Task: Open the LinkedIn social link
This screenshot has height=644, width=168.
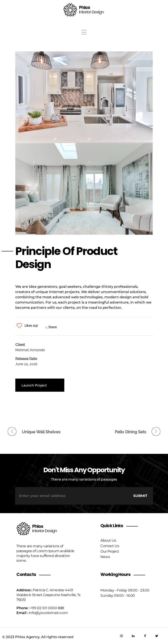Action: [133, 636]
